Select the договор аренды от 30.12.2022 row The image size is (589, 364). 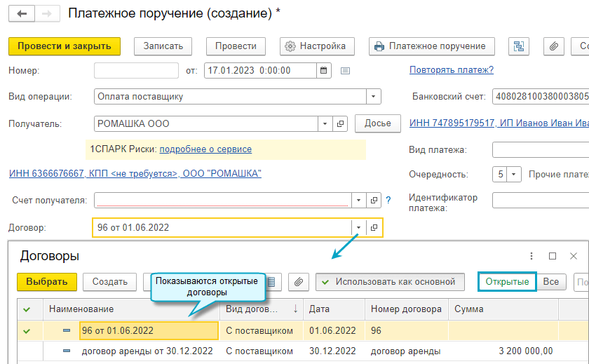pyautogui.click(x=147, y=351)
